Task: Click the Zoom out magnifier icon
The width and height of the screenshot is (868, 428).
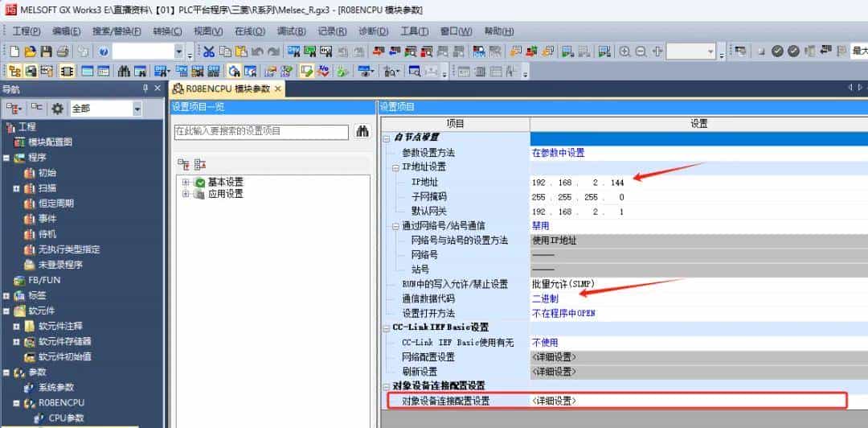Action: point(641,51)
